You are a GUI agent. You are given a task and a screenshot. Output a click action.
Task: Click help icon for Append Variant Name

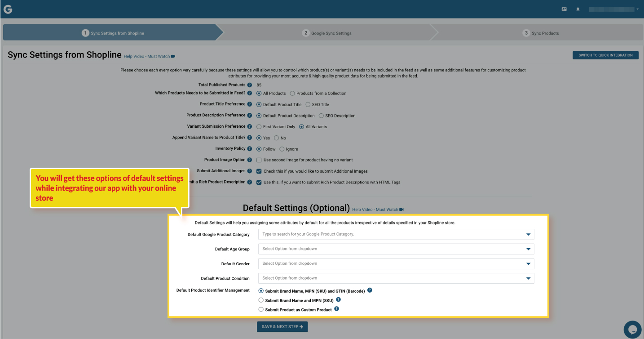[250, 138]
